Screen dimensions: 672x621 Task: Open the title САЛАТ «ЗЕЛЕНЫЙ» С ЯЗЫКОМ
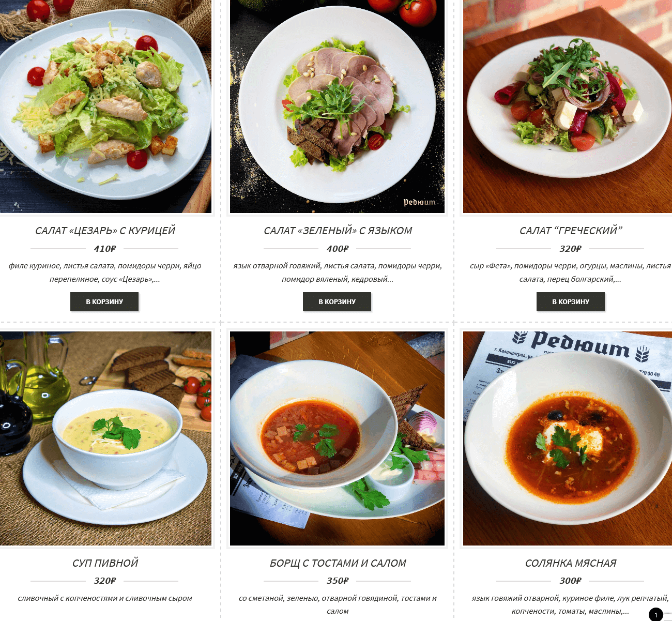338,231
